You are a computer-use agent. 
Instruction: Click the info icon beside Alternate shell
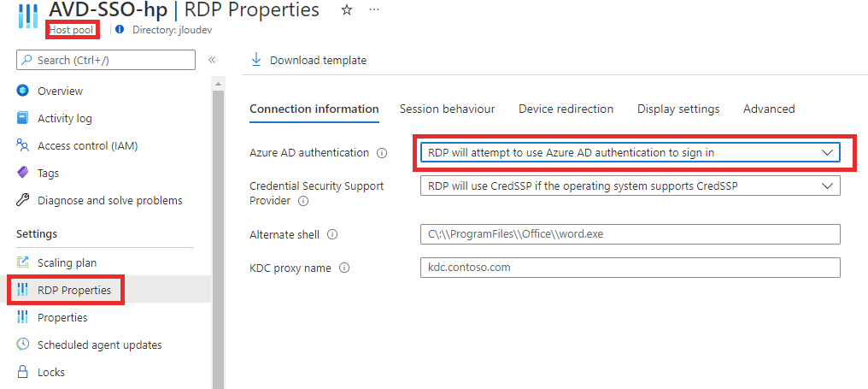332,234
